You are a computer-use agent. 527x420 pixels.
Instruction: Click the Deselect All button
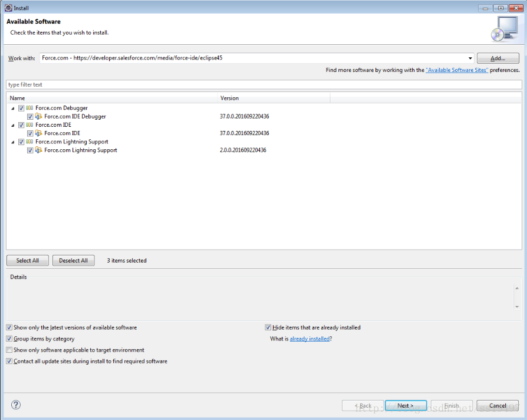(73, 261)
